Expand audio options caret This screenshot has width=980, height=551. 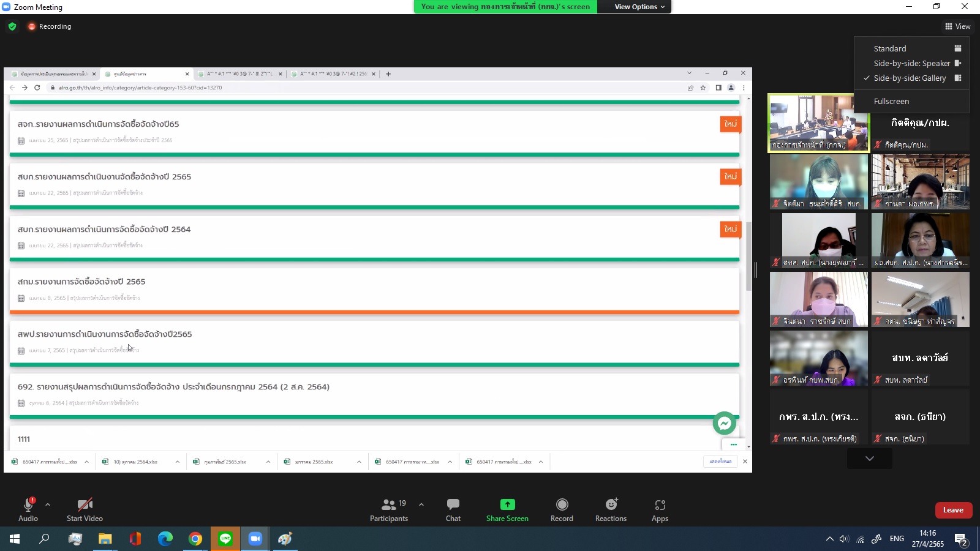pyautogui.click(x=48, y=504)
